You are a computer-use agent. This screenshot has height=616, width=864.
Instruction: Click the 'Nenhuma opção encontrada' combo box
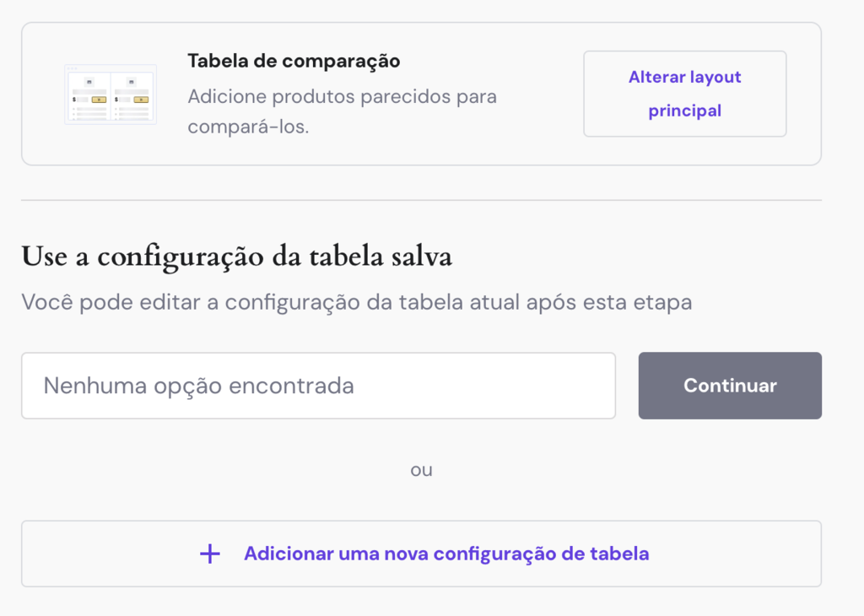318,385
